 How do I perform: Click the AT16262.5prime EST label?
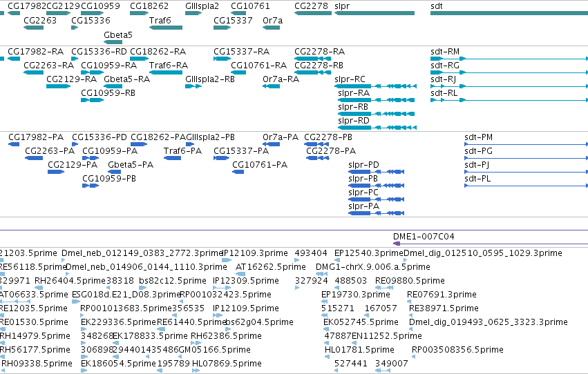coord(270,267)
